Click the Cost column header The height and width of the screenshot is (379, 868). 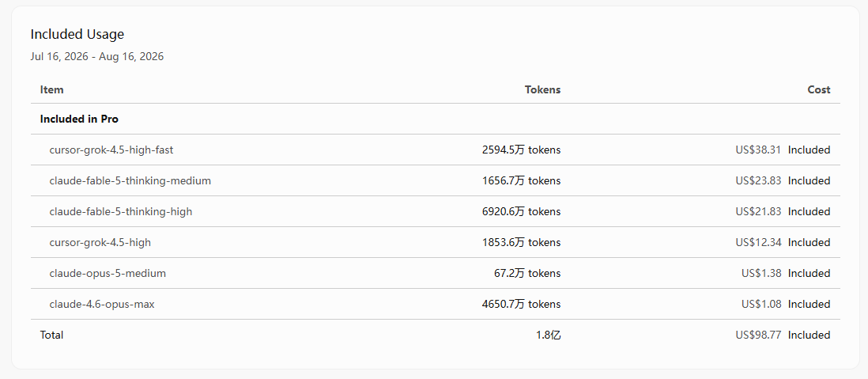click(819, 89)
